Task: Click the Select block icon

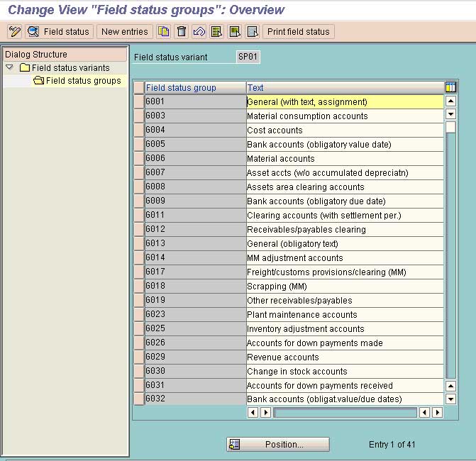Action: click(235, 32)
